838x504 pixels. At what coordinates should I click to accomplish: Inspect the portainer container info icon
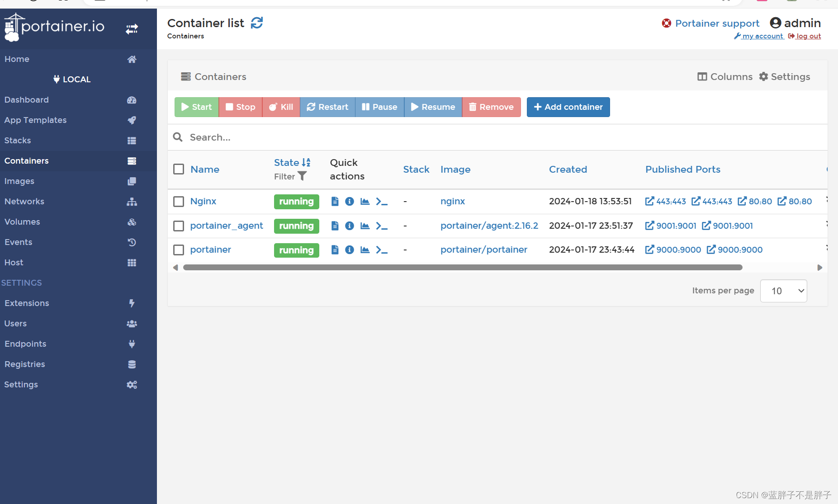pyautogui.click(x=350, y=250)
